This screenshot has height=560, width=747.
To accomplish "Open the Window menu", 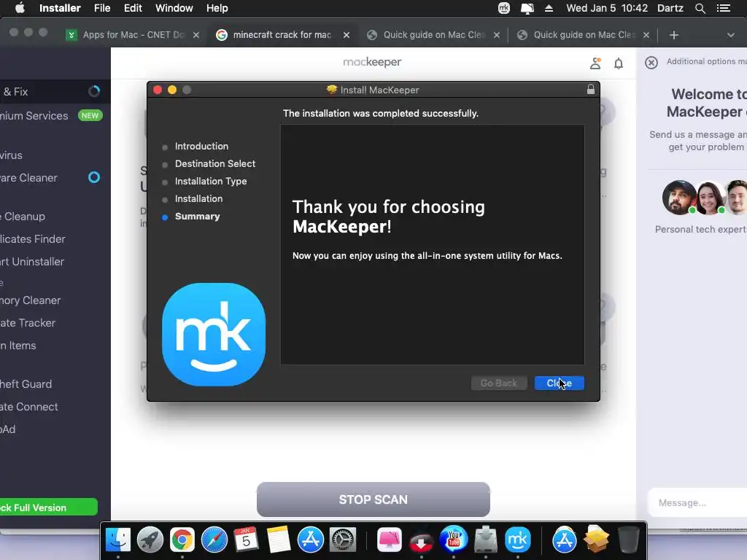I will [174, 8].
